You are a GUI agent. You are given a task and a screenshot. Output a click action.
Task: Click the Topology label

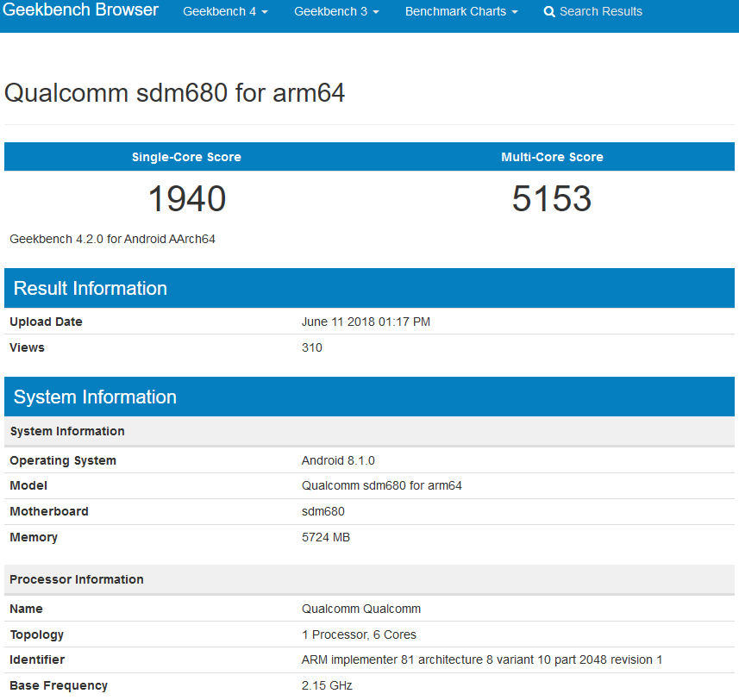tap(37, 635)
